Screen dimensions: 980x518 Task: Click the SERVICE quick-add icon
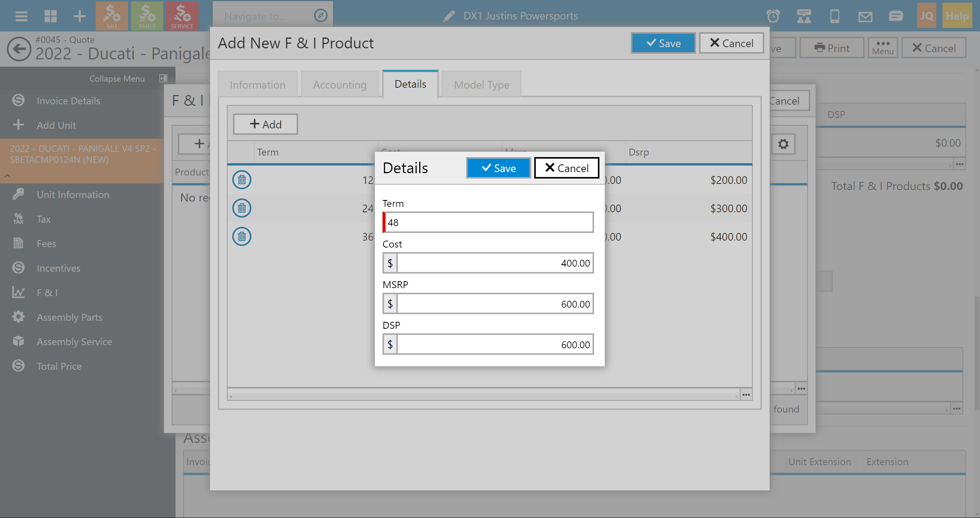(x=182, y=16)
